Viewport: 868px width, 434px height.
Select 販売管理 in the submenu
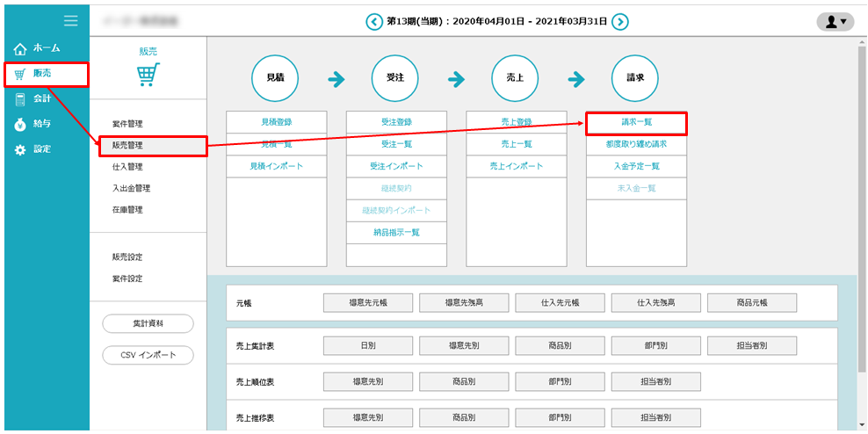(127, 145)
